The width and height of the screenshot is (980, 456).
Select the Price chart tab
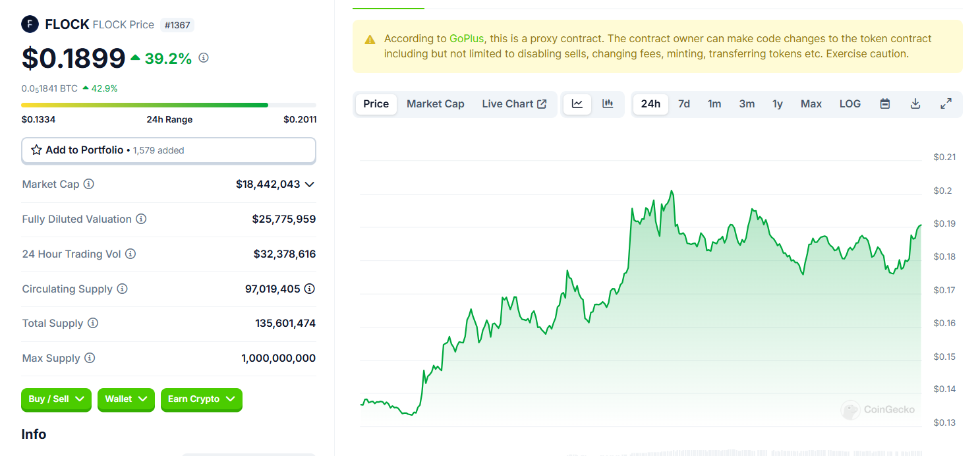376,104
